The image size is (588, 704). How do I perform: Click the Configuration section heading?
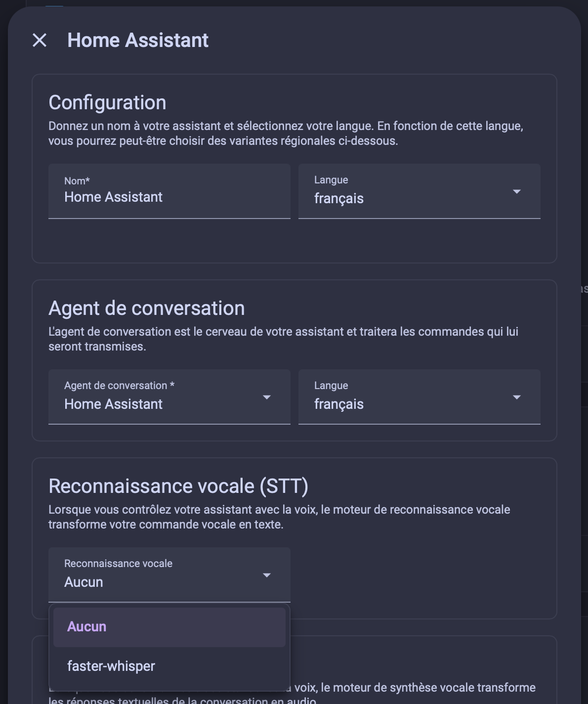[x=107, y=102]
